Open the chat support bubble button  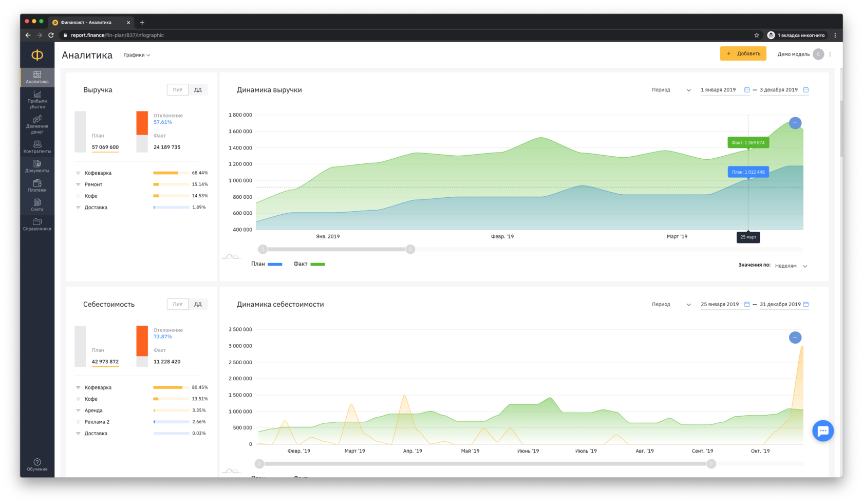(x=822, y=431)
